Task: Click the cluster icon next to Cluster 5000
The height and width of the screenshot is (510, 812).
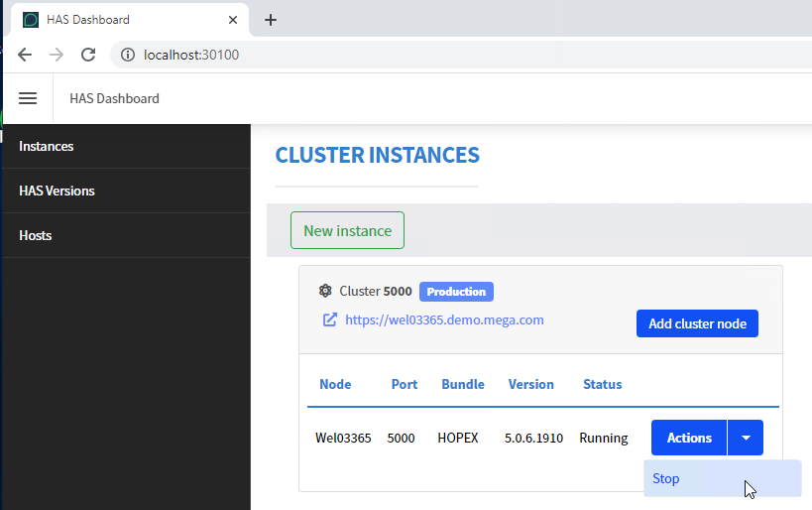Action: pyautogui.click(x=325, y=291)
